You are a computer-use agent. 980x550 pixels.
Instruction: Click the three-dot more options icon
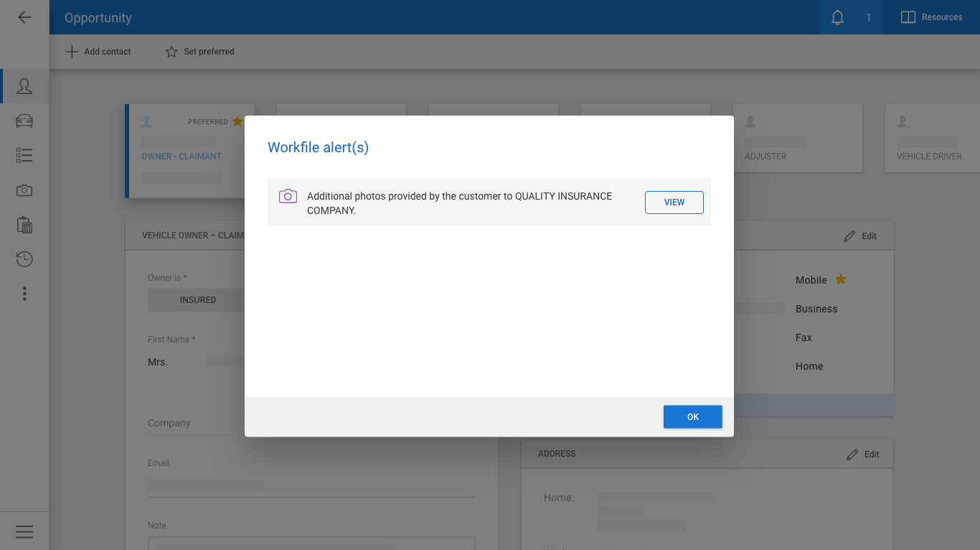pos(24,294)
